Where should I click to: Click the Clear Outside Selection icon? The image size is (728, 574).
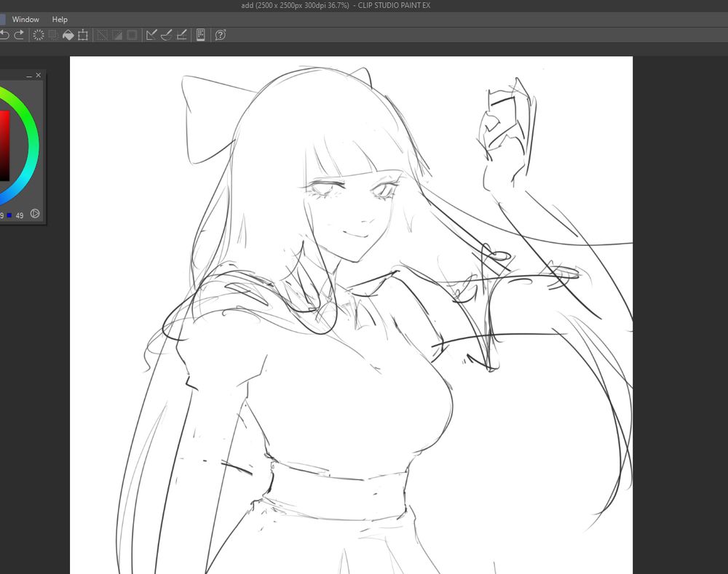point(53,35)
